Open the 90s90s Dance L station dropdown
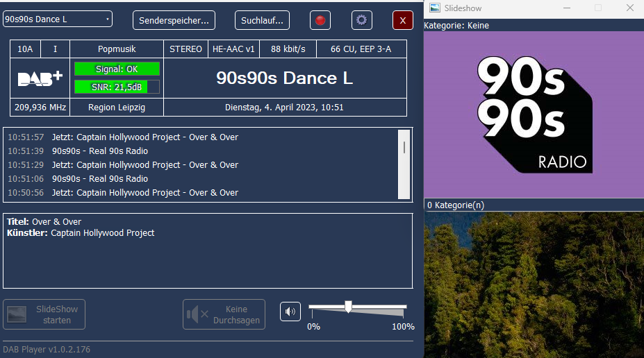The image size is (644, 358). click(57, 19)
